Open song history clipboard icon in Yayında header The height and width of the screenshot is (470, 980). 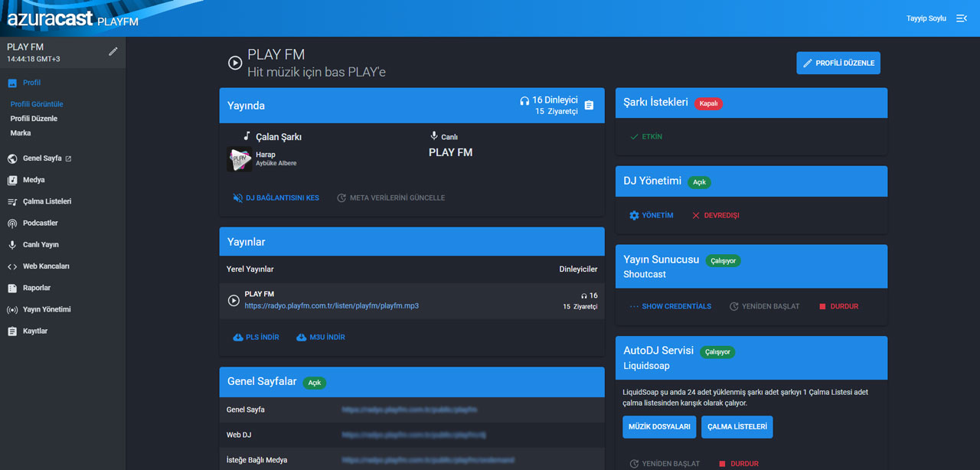tap(589, 106)
